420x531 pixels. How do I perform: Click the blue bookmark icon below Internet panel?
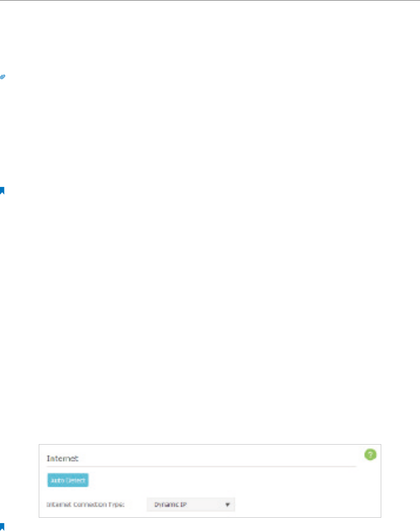pyautogui.click(x=2, y=527)
